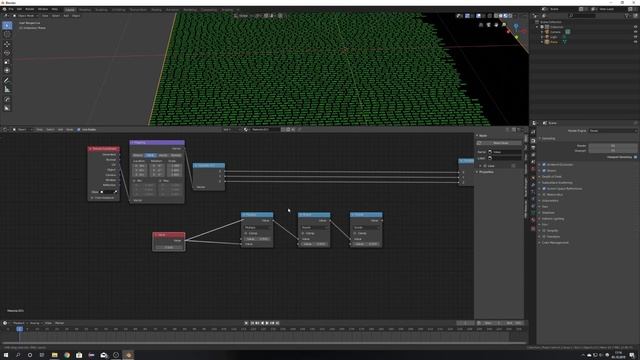The image size is (640, 360).
Task: Toggle the Viewport Denoising checkbox
Action: point(635,157)
